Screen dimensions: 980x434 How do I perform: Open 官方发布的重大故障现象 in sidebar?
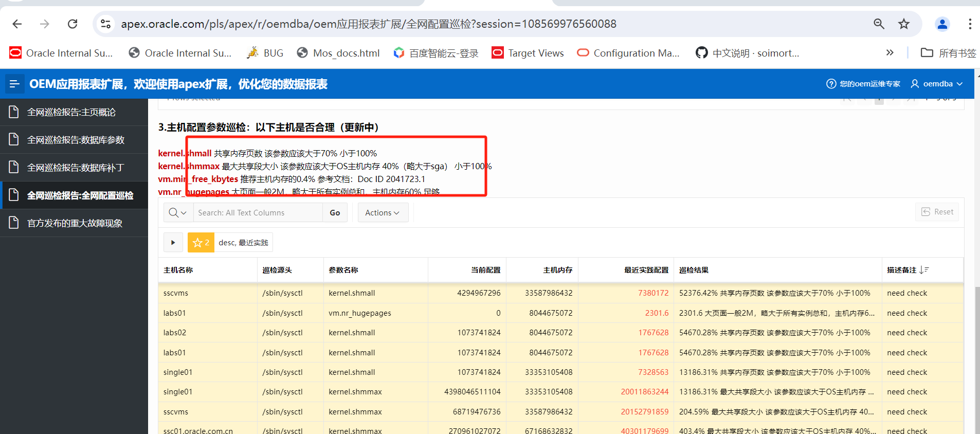point(74,223)
